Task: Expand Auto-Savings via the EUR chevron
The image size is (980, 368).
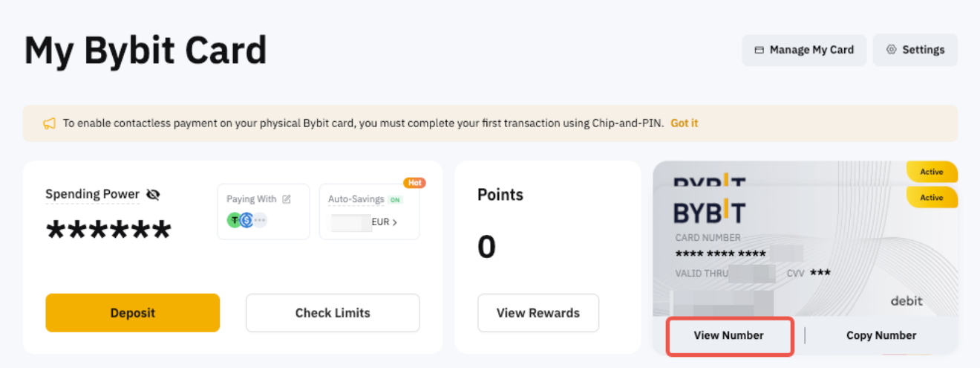Action: (x=394, y=222)
